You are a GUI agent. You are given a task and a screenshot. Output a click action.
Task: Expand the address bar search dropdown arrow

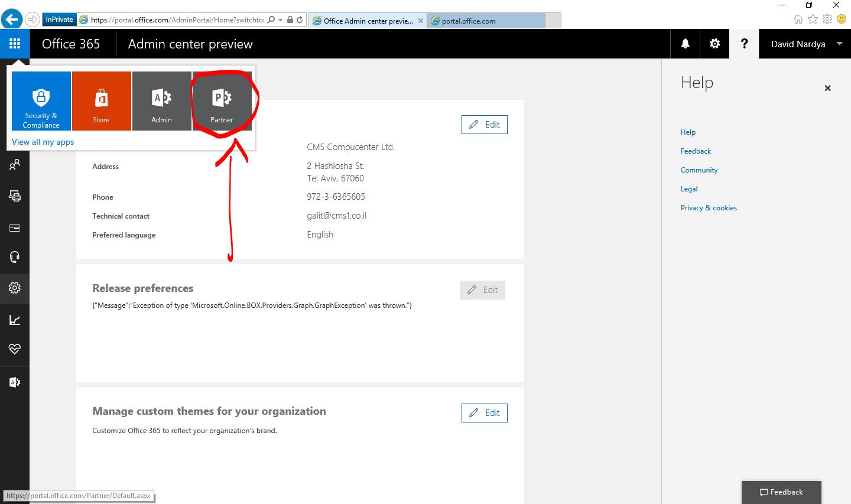pyautogui.click(x=280, y=19)
